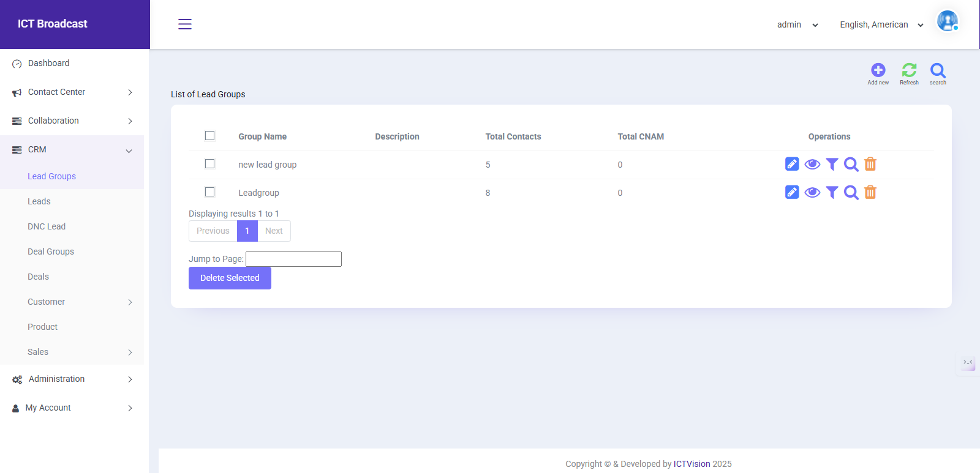The height and width of the screenshot is (473, 980).
Task: Check the 'Leadgroup' row checkbox
Action: pos(209,192)
